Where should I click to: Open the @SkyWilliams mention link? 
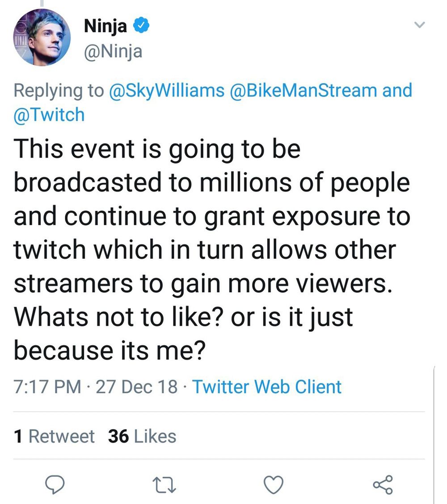tap(167, 90)
